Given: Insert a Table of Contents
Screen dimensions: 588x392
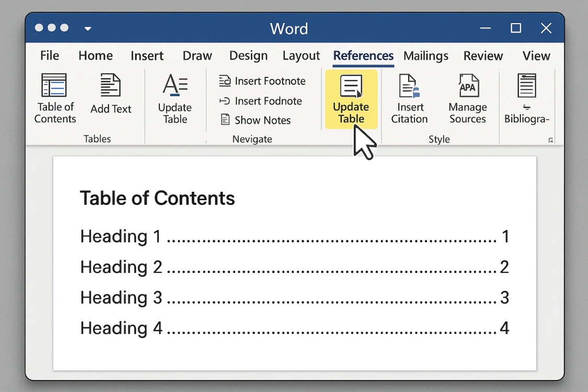Looking at the screenshot, I should 54,99.
